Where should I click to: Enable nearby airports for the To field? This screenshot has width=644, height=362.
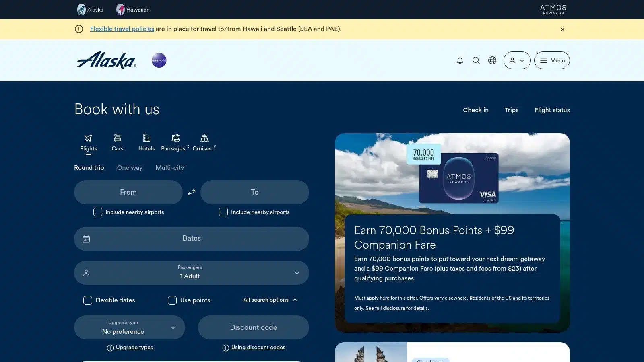(223, 212)
